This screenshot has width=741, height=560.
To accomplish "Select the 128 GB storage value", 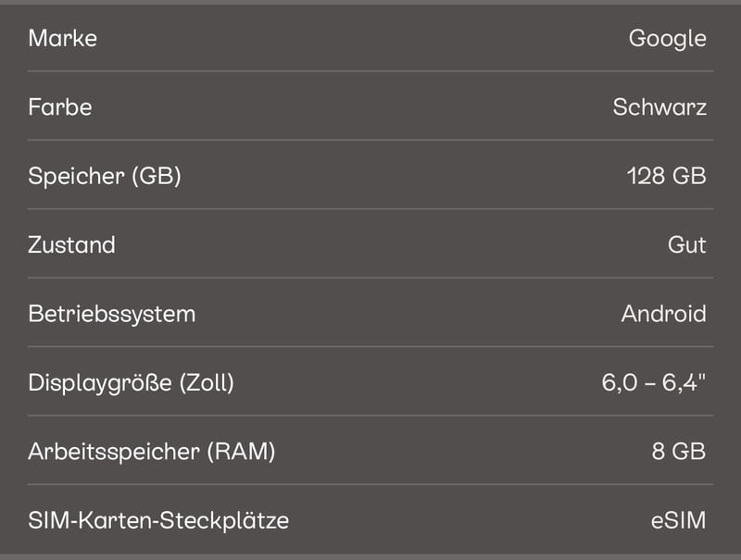I will (666, 176).
